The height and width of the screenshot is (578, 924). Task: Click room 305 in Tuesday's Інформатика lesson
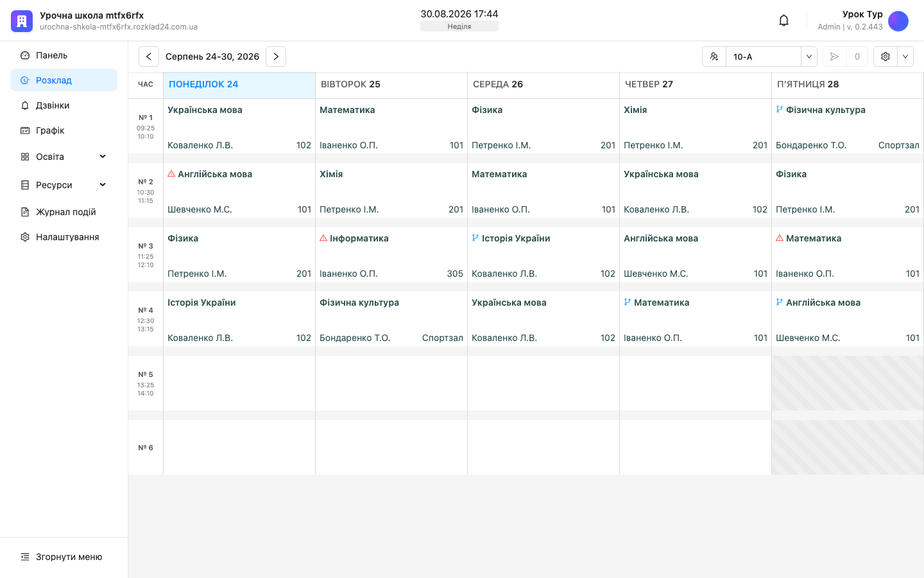(x=455, y=274)
